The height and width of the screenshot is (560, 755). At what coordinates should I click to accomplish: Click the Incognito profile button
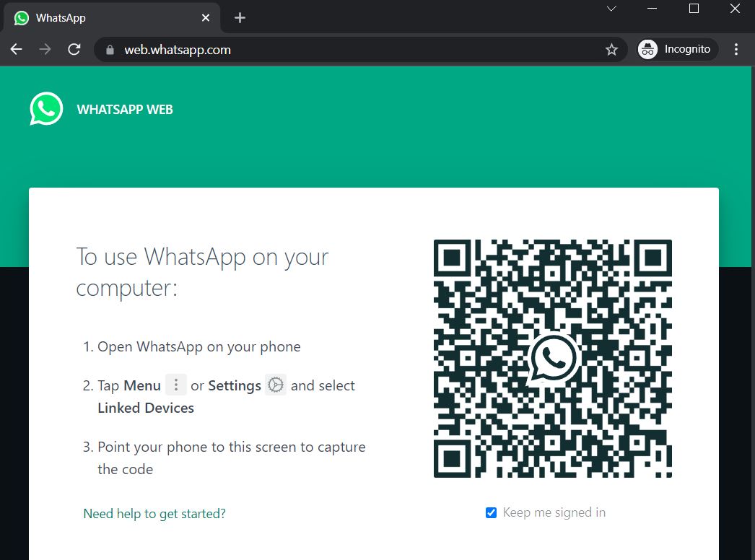pyautogui.click(x=677, y=49)
